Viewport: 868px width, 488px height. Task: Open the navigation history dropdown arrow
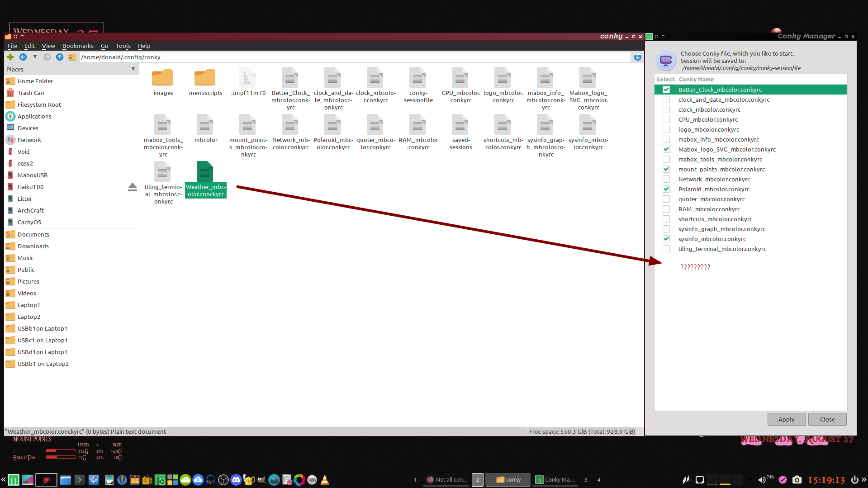pos(35,57)
